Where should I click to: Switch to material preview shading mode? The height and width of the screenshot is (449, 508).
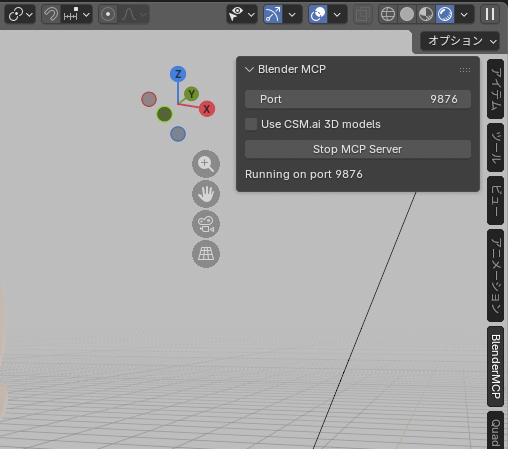pyautogui.click(x=426, y=14)
